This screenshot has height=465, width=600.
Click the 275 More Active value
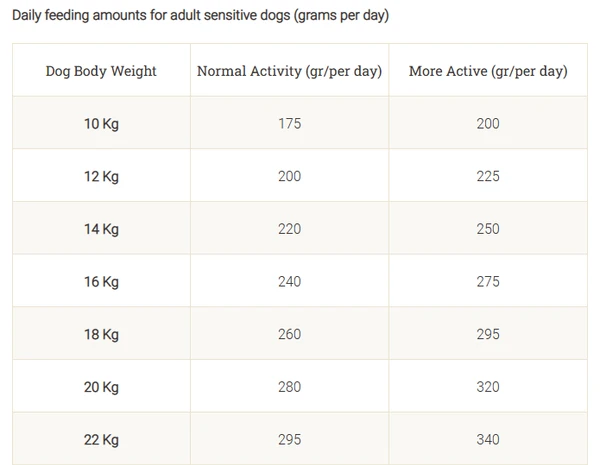[x=488, y=282]
